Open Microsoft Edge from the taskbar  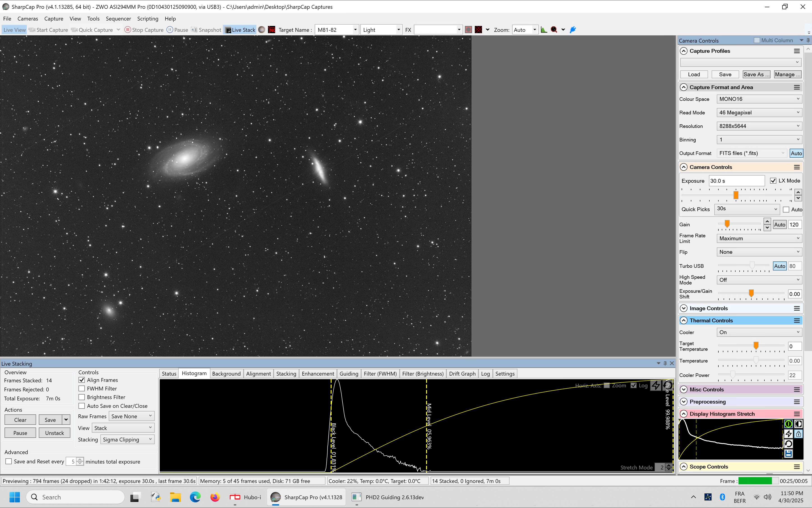point(195,497)
